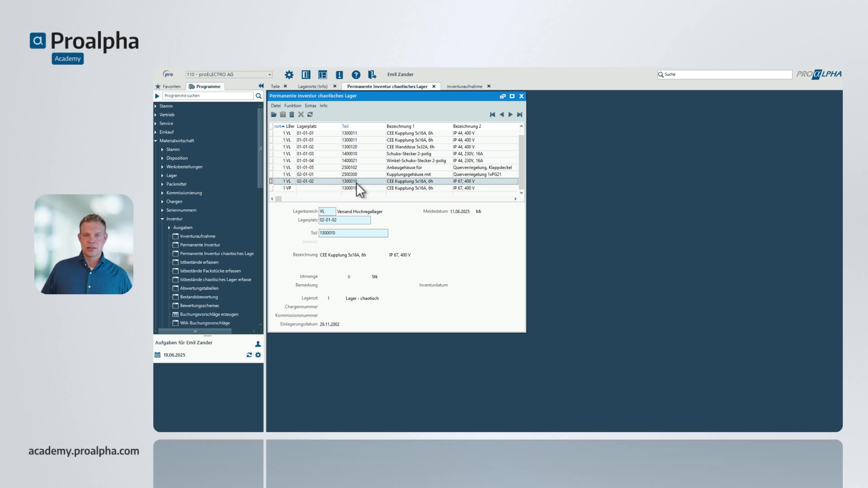
Task: Click the trash delete icon in inventory toolbar
Action: (x=292, y=115)
